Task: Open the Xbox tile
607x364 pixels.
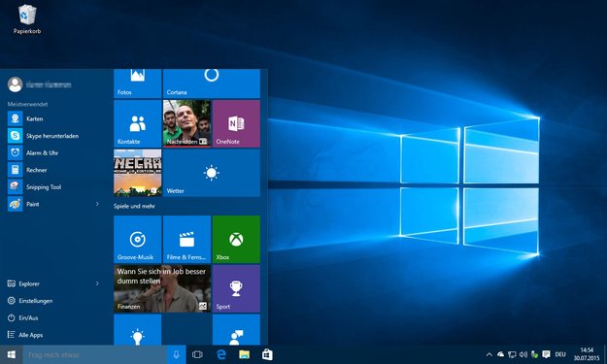Action: (236, 240)
